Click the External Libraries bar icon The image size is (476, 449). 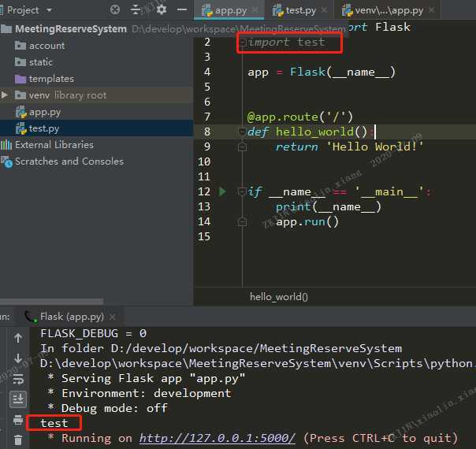[x=6, y=145]
